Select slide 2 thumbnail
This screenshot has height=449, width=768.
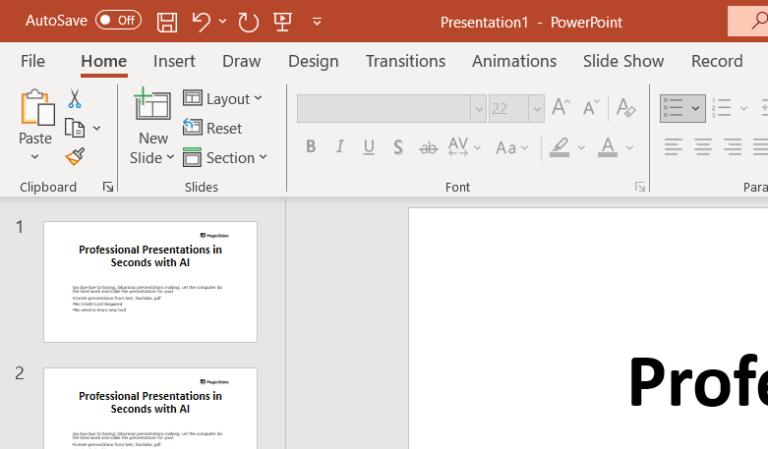[x=150, y=408]
